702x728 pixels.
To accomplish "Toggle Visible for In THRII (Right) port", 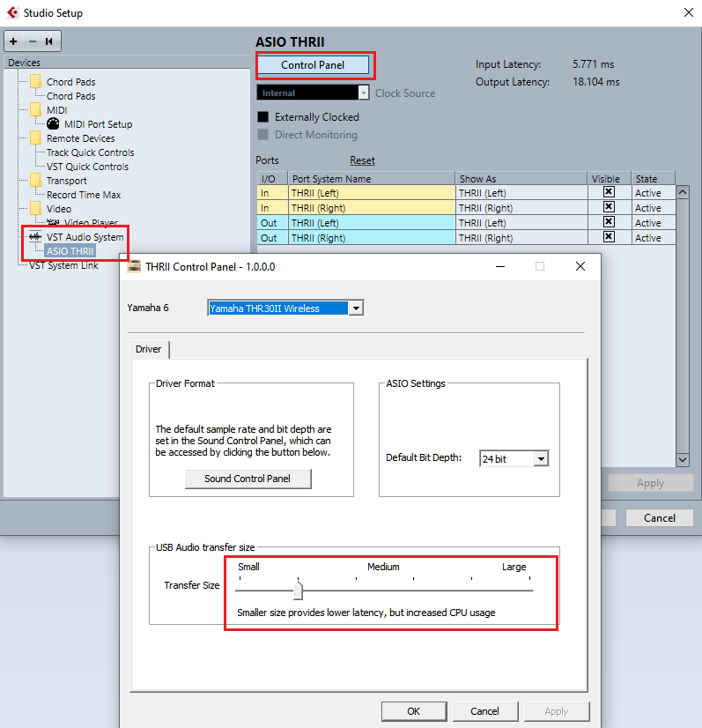I will (609, 206).
